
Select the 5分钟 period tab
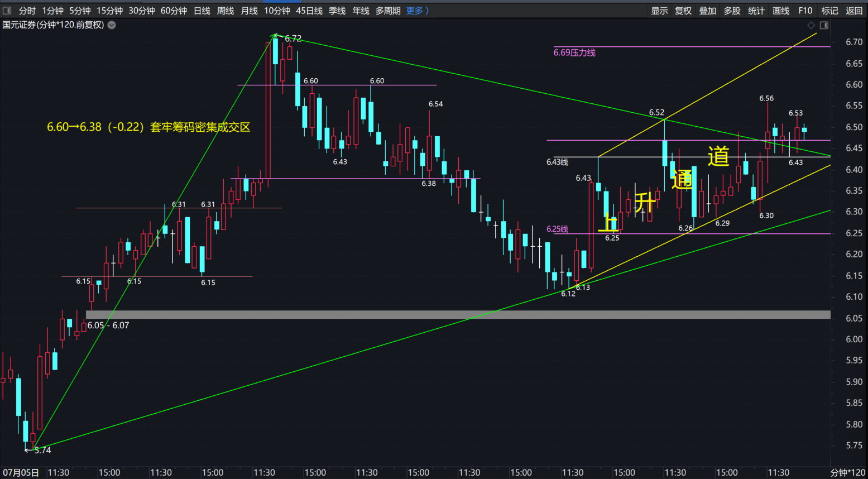point(80,11)
